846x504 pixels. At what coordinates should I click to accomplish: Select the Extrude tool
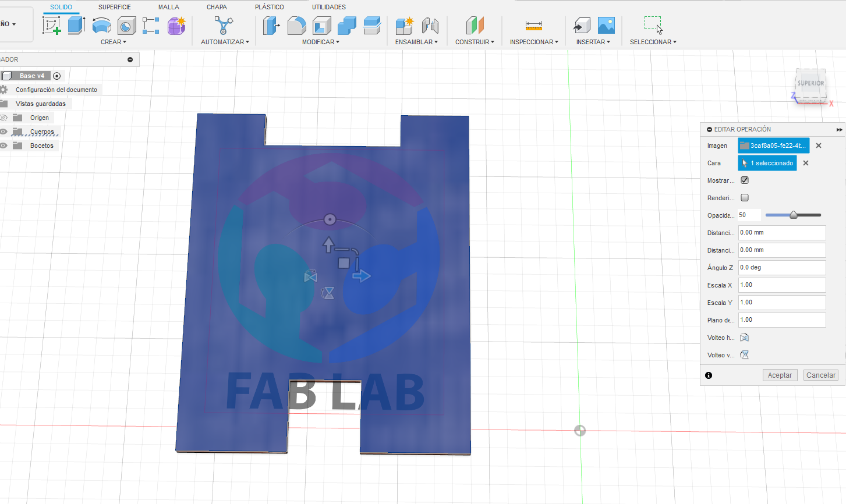point(77,26)
